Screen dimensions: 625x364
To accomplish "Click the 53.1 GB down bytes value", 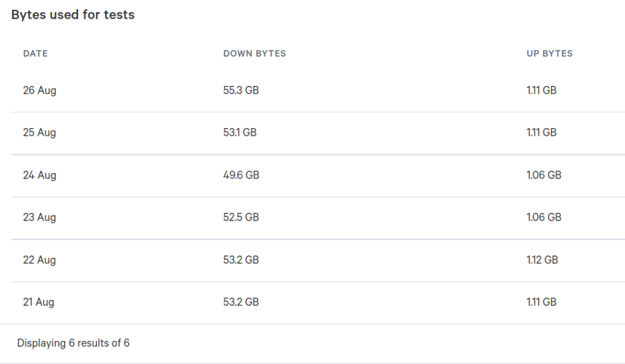I will [x=240, y=132].
